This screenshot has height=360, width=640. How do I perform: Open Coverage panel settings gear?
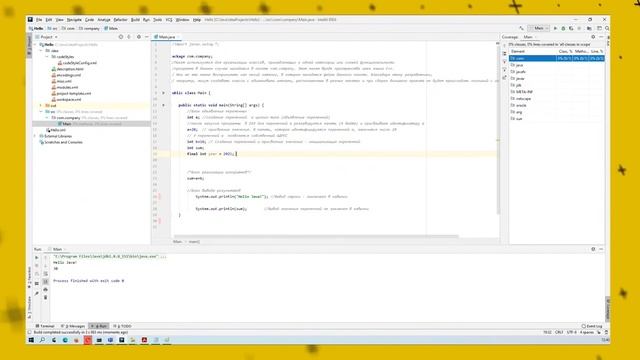click(x=593, y=37)
